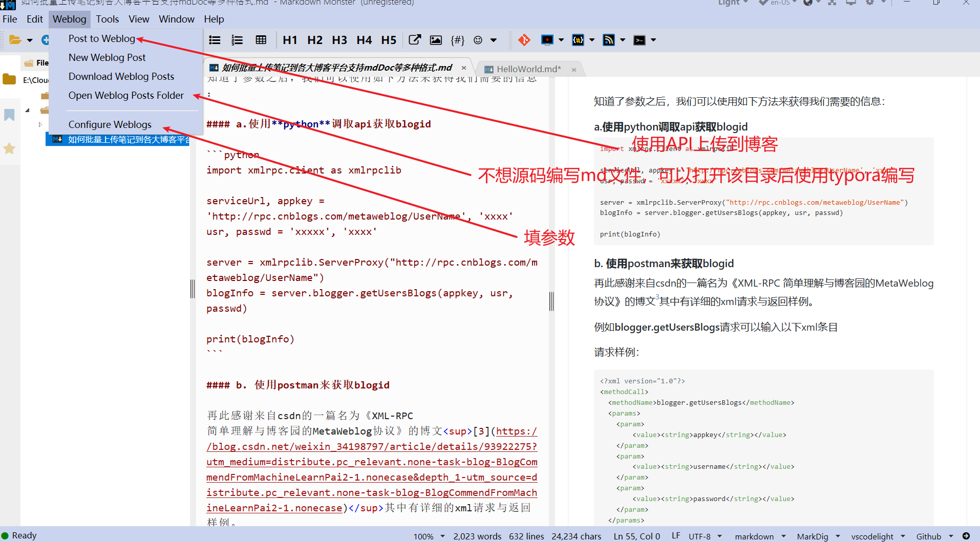Insert hyperlink with external link icon
The image size is (980, 542).
[415, 40]
